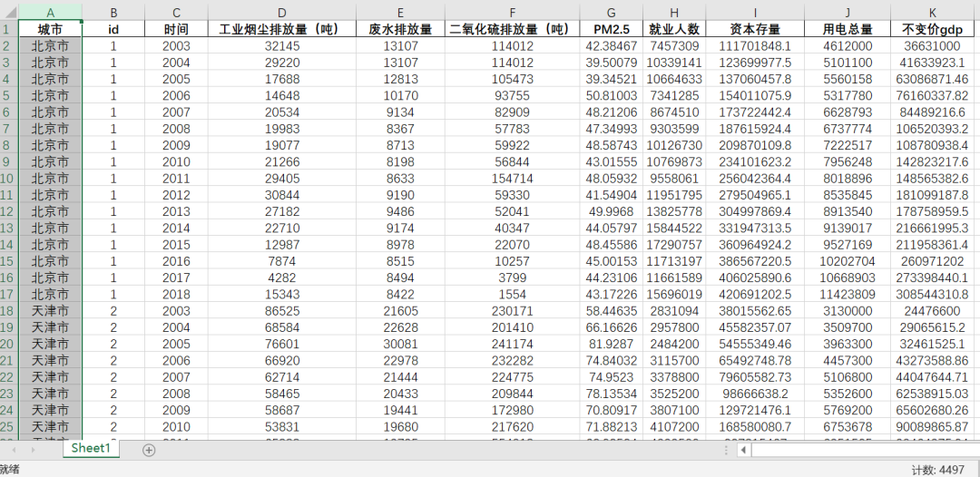This screenshot has height=477, width=980.
Task: Go to next sheet navigation arrow
Action: click(x=33, y=450)
